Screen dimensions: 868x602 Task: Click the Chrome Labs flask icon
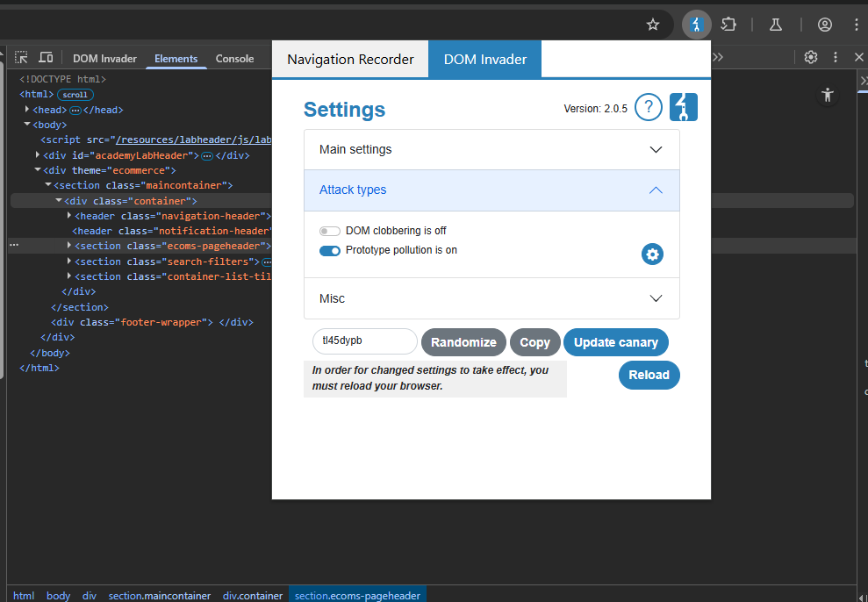click(776, 25)
